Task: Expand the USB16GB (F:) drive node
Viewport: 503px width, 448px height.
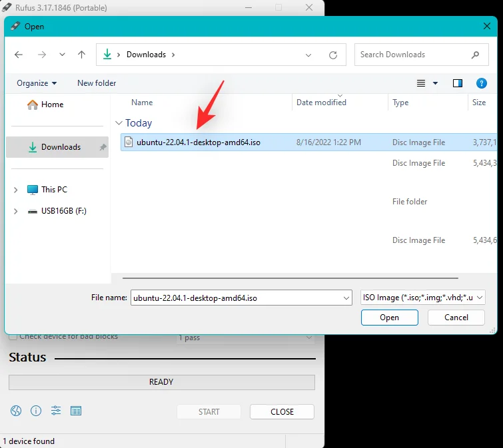Action: pyautogui.click(x=16, y=211)
